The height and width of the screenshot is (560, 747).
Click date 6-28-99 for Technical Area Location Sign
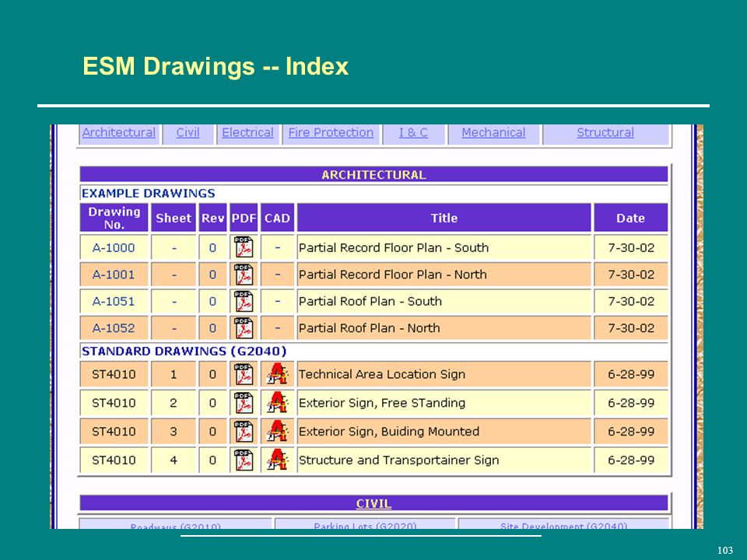(x=631, y=374)
